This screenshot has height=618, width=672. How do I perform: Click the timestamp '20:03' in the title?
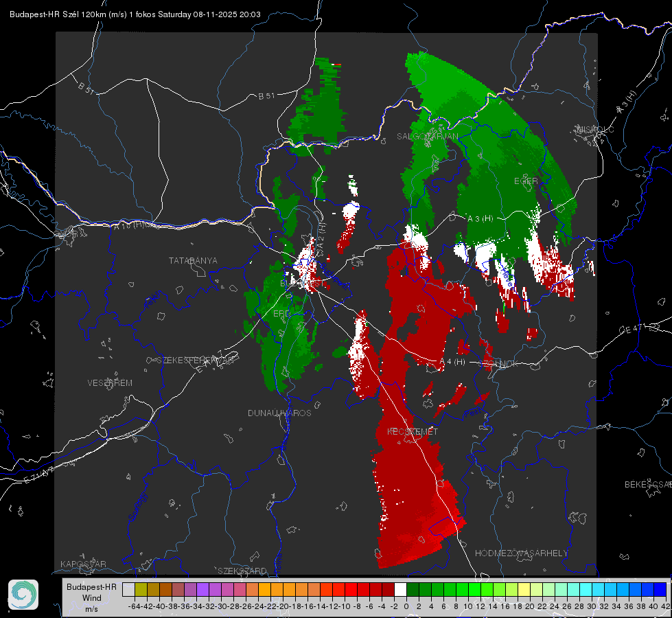(250, 14)
